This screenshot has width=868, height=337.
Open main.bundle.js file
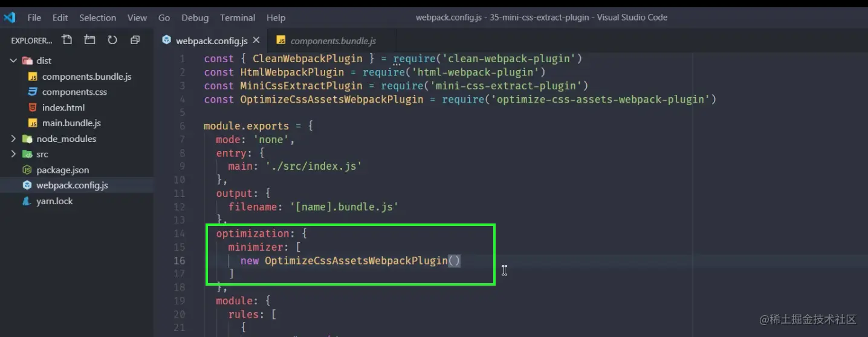point(71,123)
